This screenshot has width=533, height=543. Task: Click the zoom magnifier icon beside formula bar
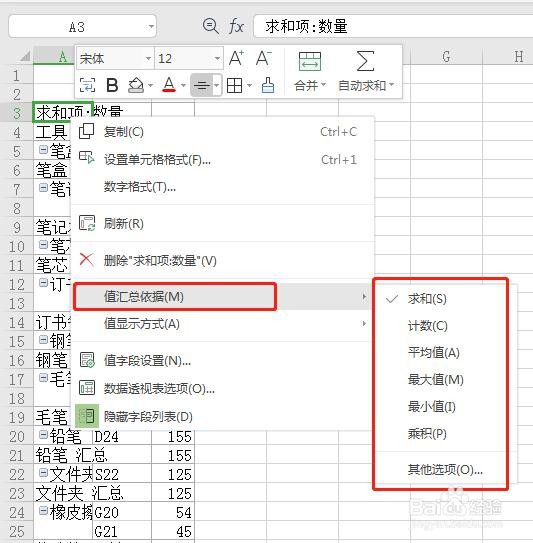pyautogui.click(x=211, y=26)
